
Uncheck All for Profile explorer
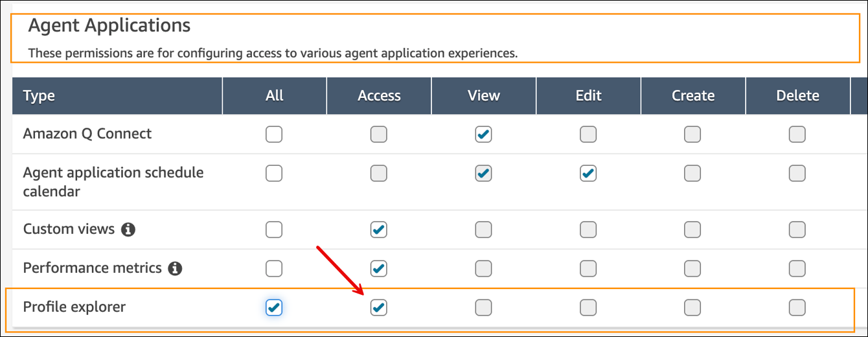tap(274, 307)
